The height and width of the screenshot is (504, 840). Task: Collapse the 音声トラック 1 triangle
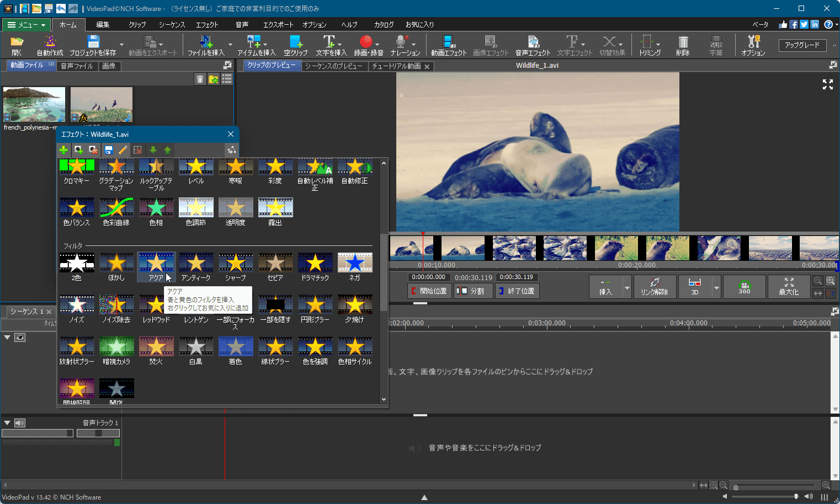[x=7, y=423]
